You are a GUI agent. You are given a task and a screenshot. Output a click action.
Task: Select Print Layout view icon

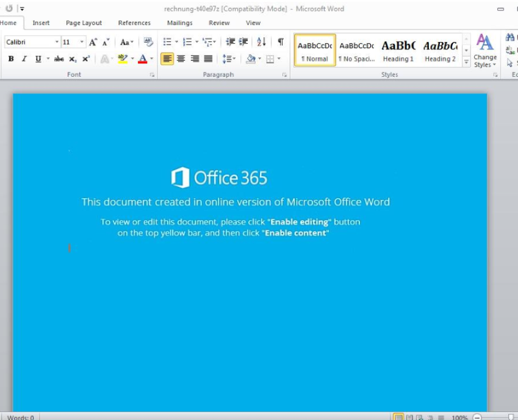pyautogui.click(x=399, y=418)
